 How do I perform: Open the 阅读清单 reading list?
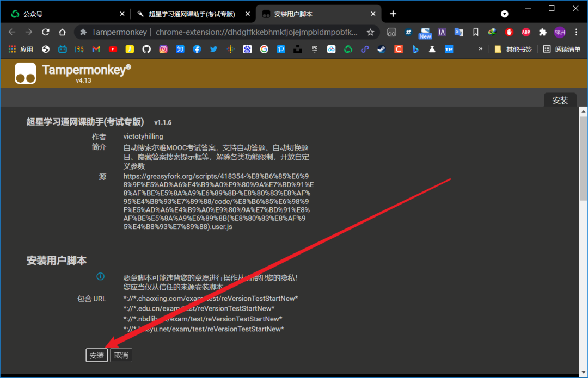pyautogui.click(x=562, y=49)
